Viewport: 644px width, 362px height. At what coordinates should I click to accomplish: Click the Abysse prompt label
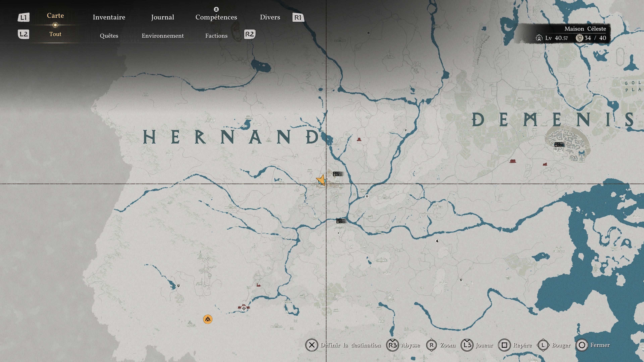(411, 345)
